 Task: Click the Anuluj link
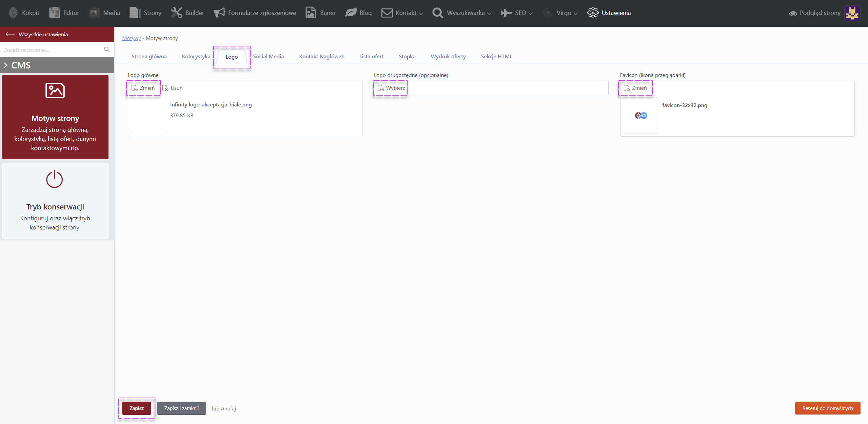pyautogui.click(x=228, y=408)
